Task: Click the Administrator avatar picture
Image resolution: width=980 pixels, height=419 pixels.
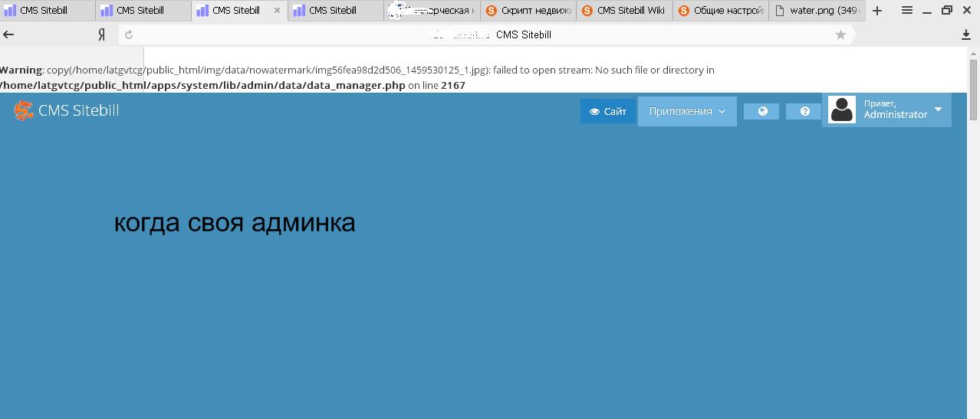Action: pos(841,110)
